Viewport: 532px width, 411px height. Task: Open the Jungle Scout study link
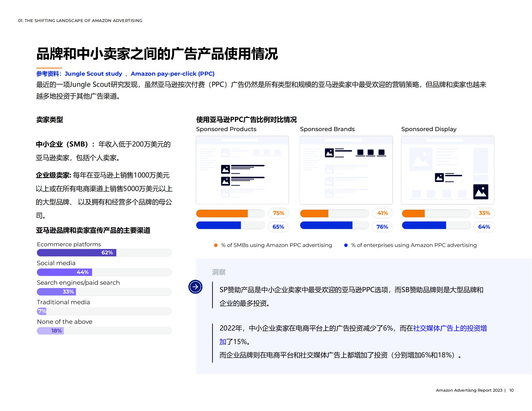(94, 74)
